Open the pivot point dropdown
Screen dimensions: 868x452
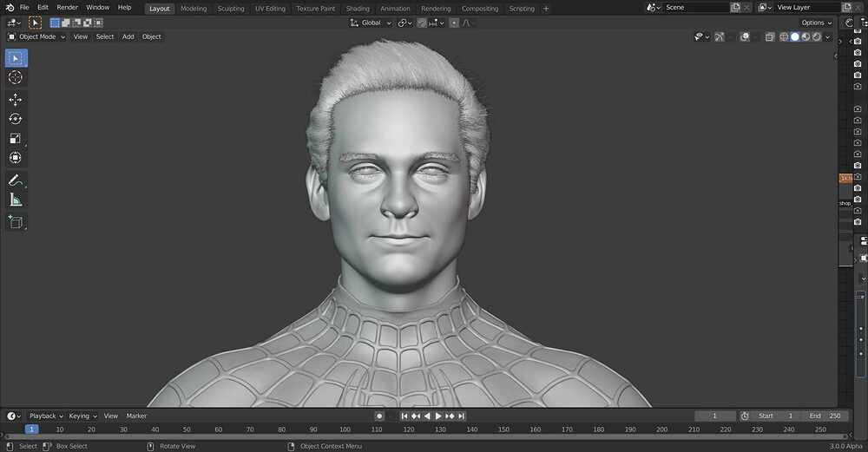[x=405, y=23]
